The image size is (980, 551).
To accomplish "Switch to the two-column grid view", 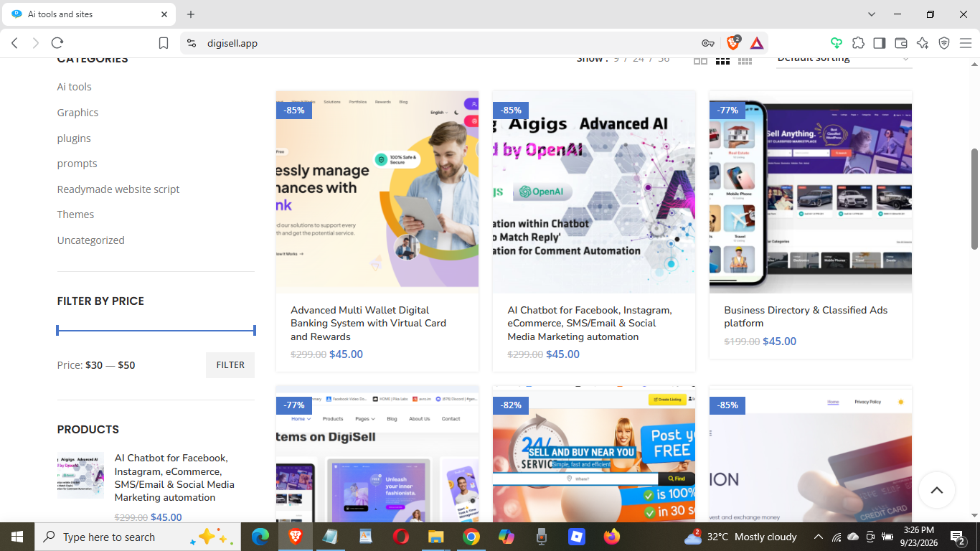I will coord(700,60).
